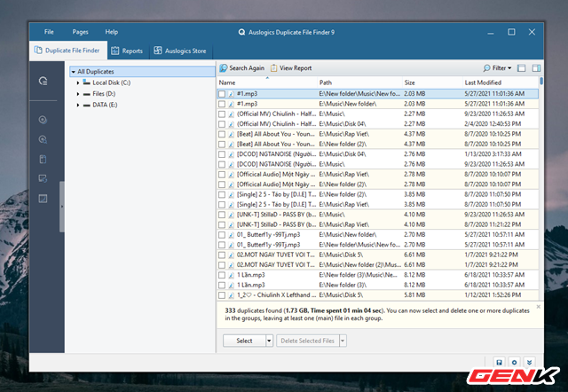The height and width of the screenshot is (392, 568).
Task: Check 1 Lần.mp3 in E:\New folder (3)\
Action: coord(222,286)
